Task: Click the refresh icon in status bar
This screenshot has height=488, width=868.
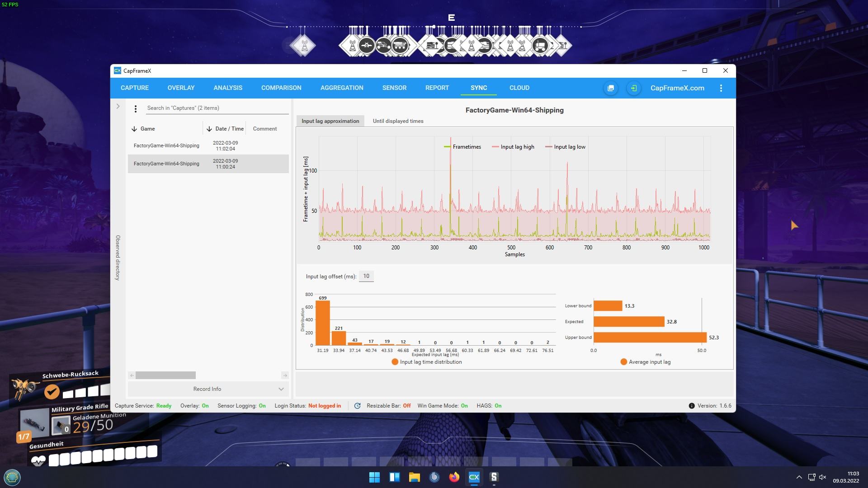Action: tap(357, 406)
